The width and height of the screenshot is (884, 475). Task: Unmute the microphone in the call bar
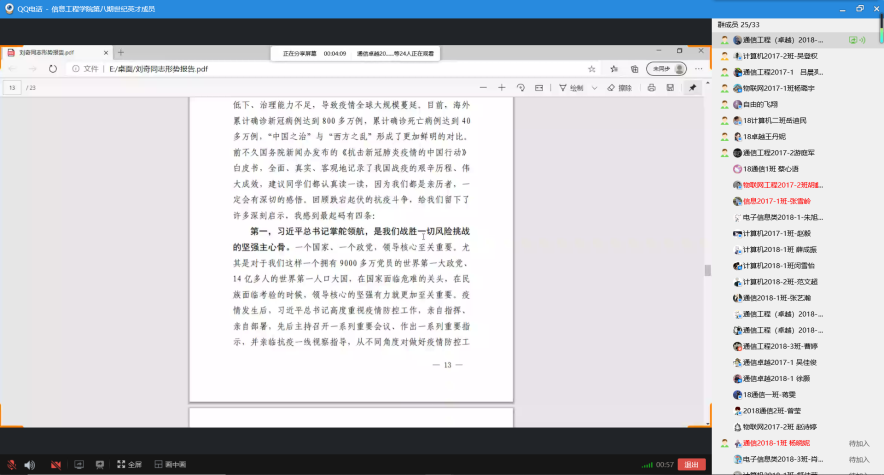click(x=11, y=465)
